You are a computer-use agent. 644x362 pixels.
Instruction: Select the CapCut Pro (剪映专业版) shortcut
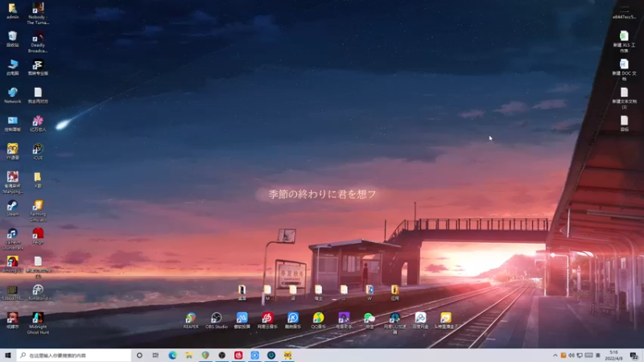[38, 68]
